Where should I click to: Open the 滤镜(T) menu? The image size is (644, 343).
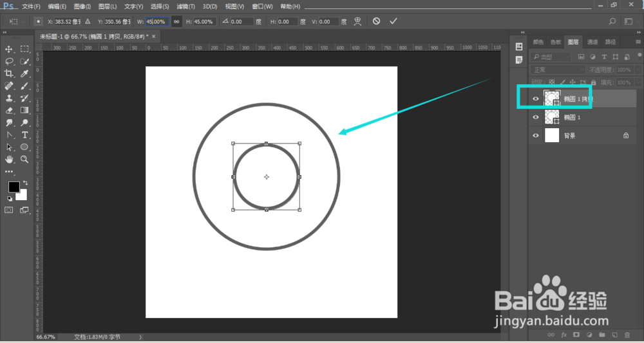point(185,6)
